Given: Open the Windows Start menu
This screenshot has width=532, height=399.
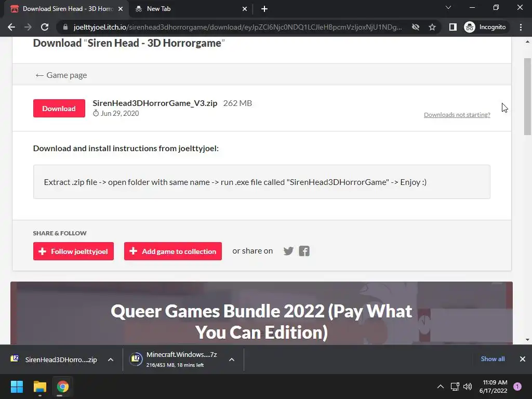Looking at the screenshot, I should tap(17, 387).
